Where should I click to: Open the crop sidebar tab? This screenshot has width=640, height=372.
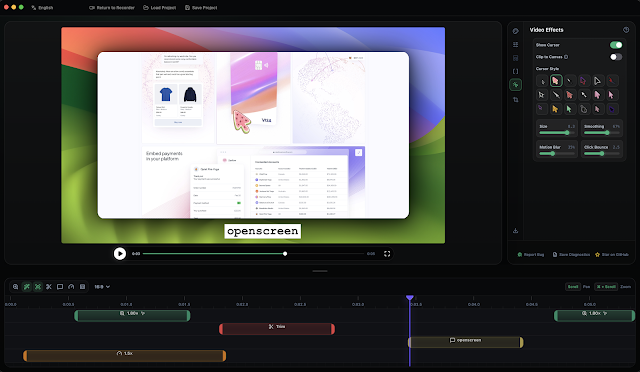point(516,100)
